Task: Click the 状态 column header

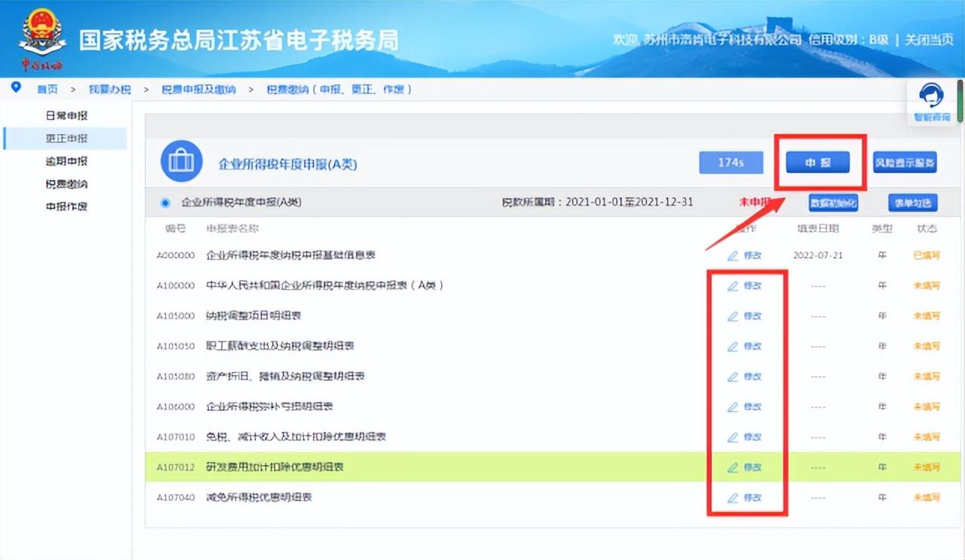Action: point(927,228)
